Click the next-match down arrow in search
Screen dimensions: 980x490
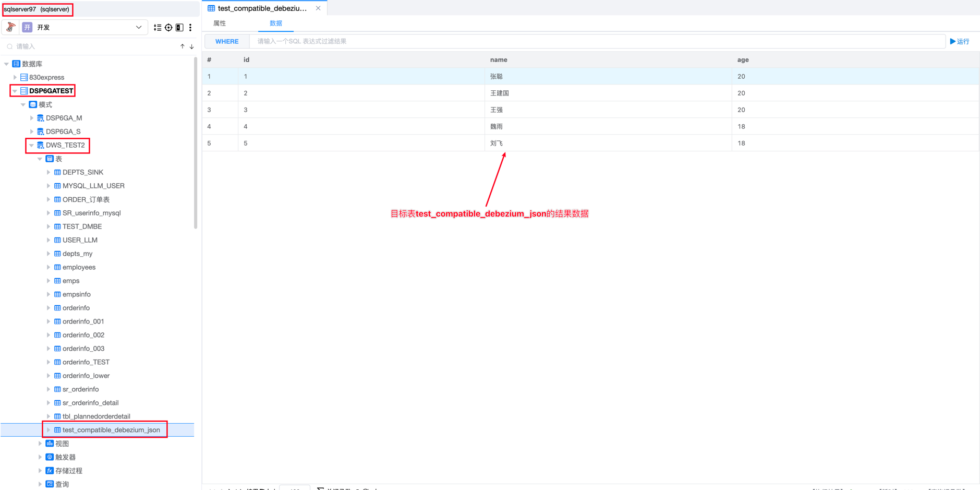(x=191, y=46)
